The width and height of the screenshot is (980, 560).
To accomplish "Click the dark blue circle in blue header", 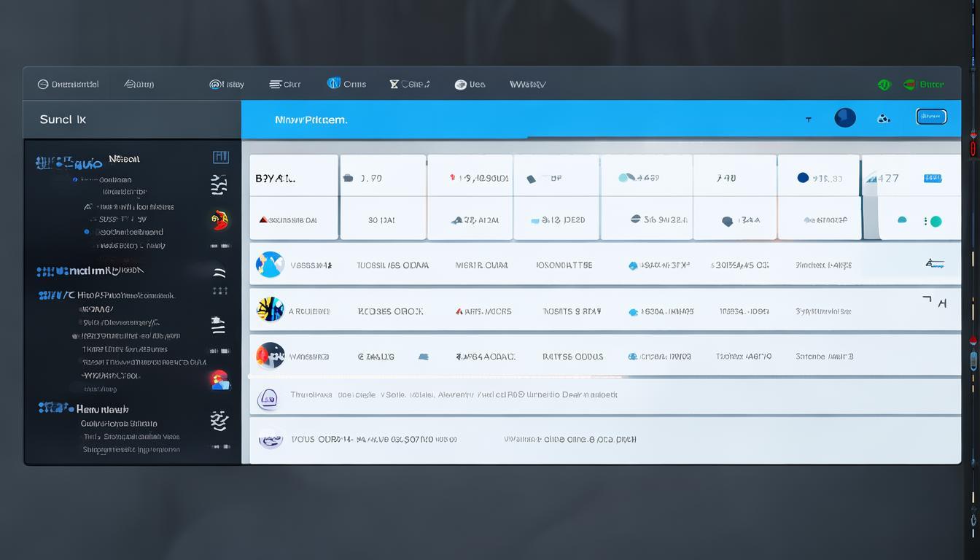I will point(844,117).
